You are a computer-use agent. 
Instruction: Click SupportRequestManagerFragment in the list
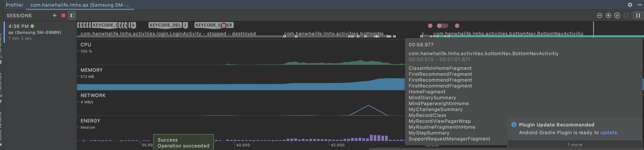coord(449,139)
